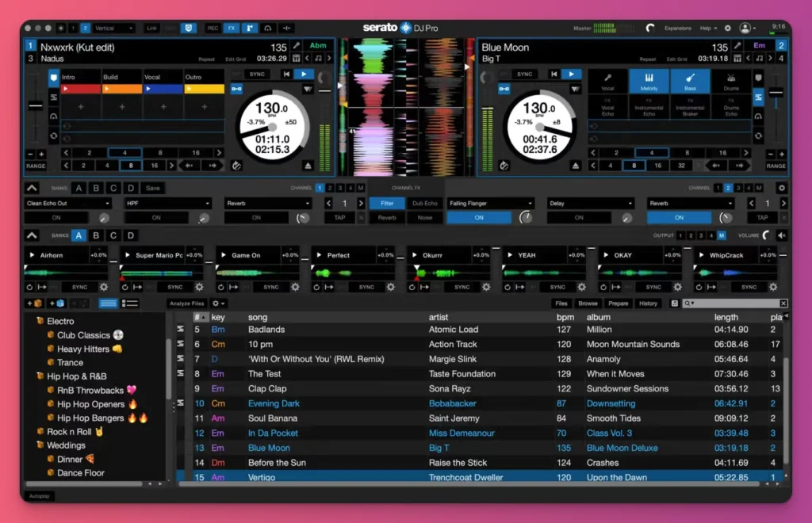Click the microphone pencil icon next to 135 BPM

tap(297, 46)
